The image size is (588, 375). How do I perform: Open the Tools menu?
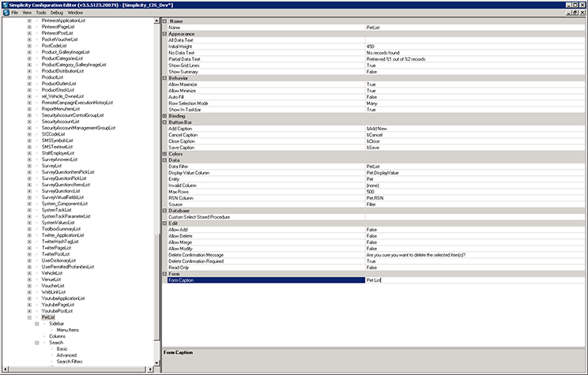41,13
